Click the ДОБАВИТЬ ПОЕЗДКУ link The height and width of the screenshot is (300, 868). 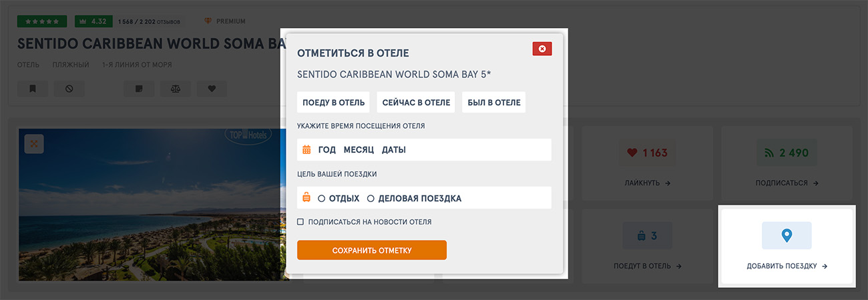click(787, 266)
